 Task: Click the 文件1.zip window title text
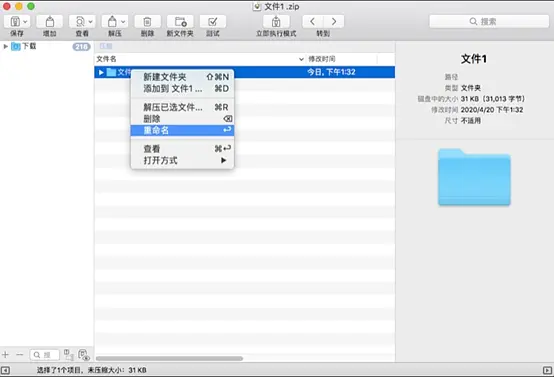tap(282, 6)
